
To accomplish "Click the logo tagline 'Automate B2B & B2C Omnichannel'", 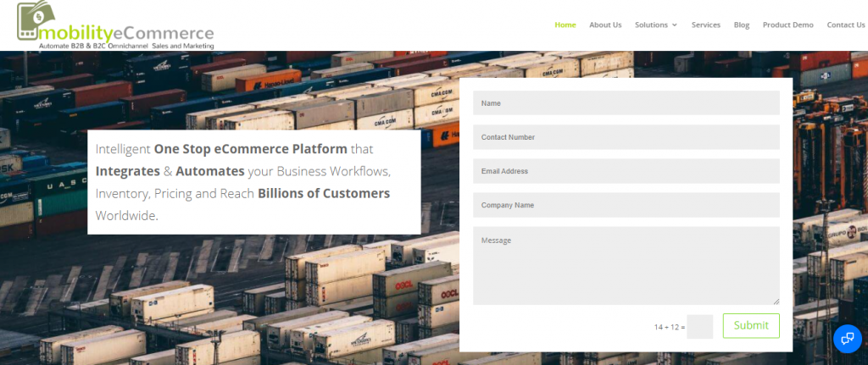I will [94, 47].
